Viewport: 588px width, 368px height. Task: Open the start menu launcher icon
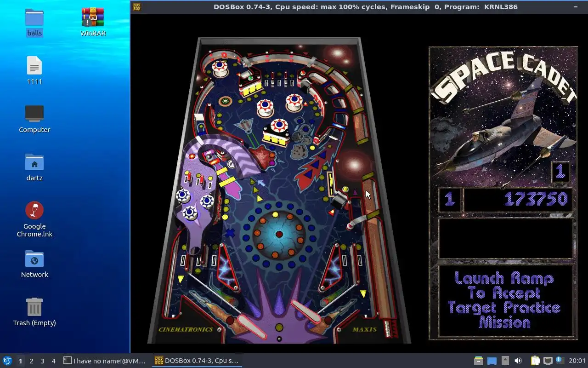(7, 361)
